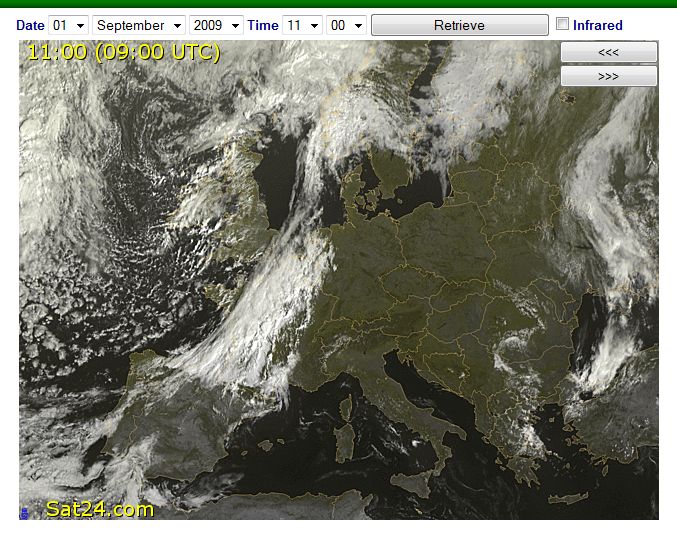Click the Date label
The height and width of the screenshot is (536, 677).
(30, 25)
